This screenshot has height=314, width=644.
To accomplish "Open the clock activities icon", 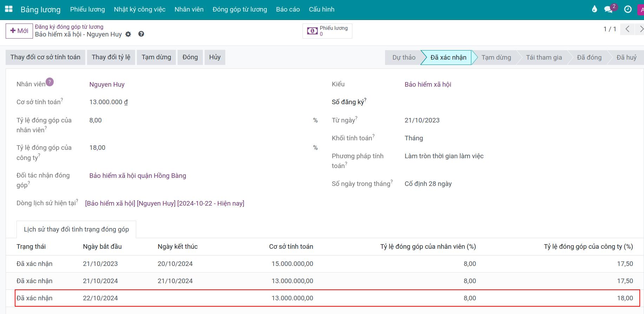I will pos(628,9).
